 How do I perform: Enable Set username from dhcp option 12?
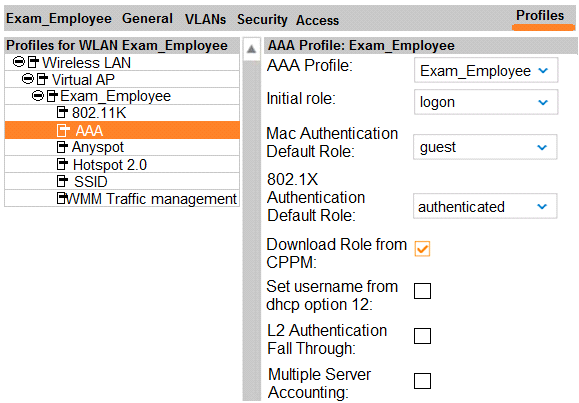coord(422,291)
